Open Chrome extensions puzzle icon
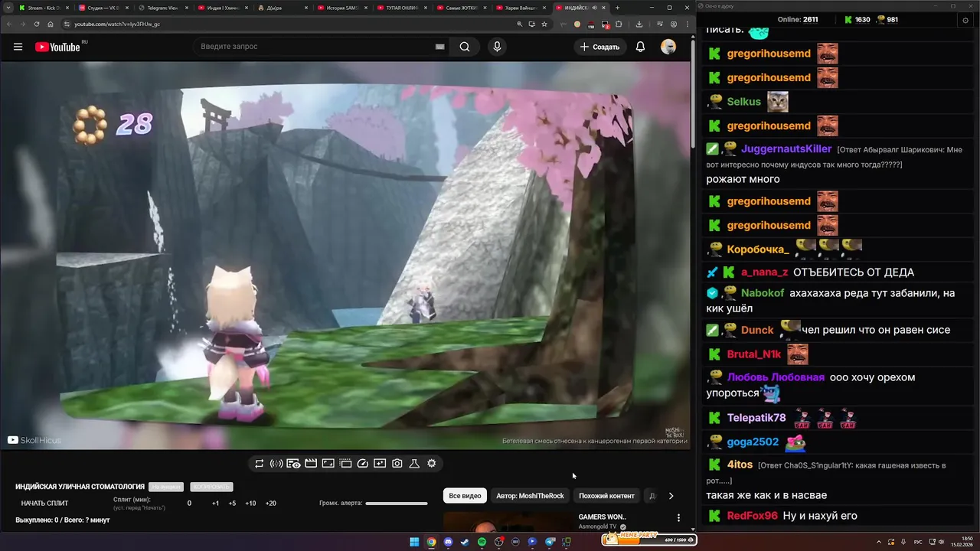The width and height of the screenshot is (980, 551). [x=619, y=24]
